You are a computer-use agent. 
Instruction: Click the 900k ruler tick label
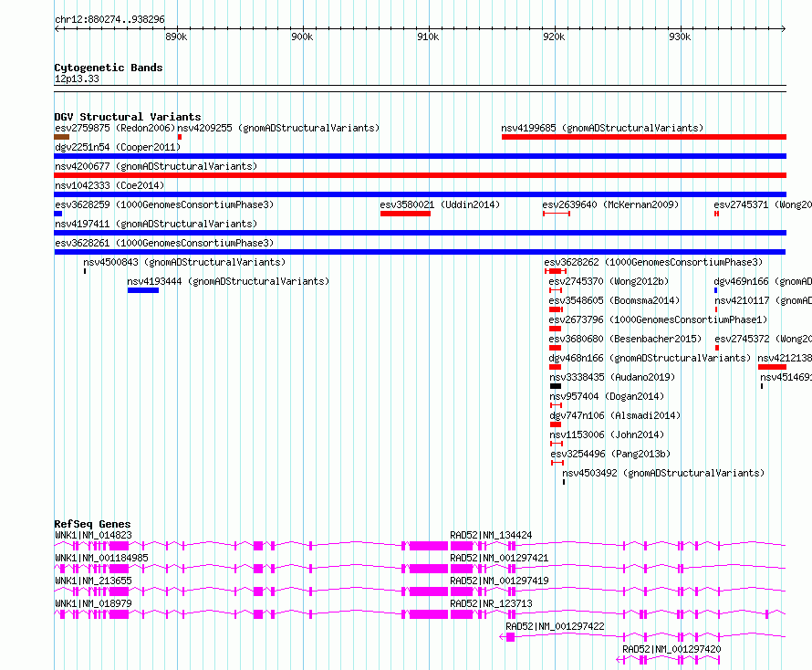coord(302,37)
